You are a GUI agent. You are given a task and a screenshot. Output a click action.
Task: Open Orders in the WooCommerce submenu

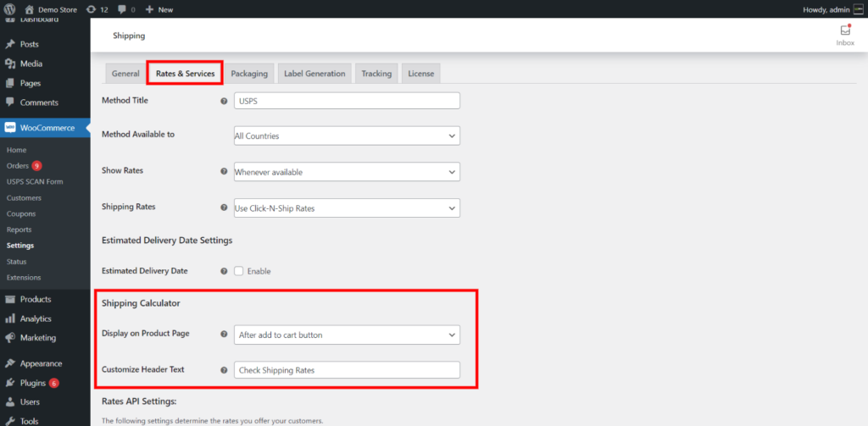click(x=17, y=165)
